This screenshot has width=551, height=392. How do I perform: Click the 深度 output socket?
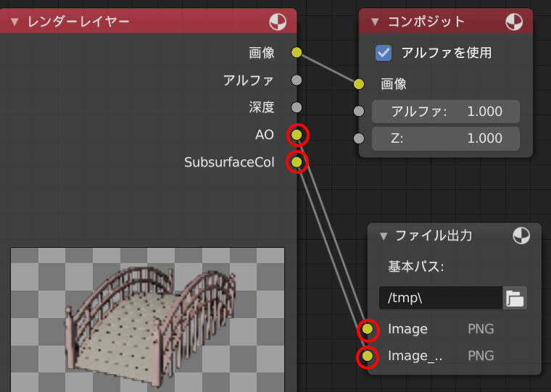click(297, 107)
